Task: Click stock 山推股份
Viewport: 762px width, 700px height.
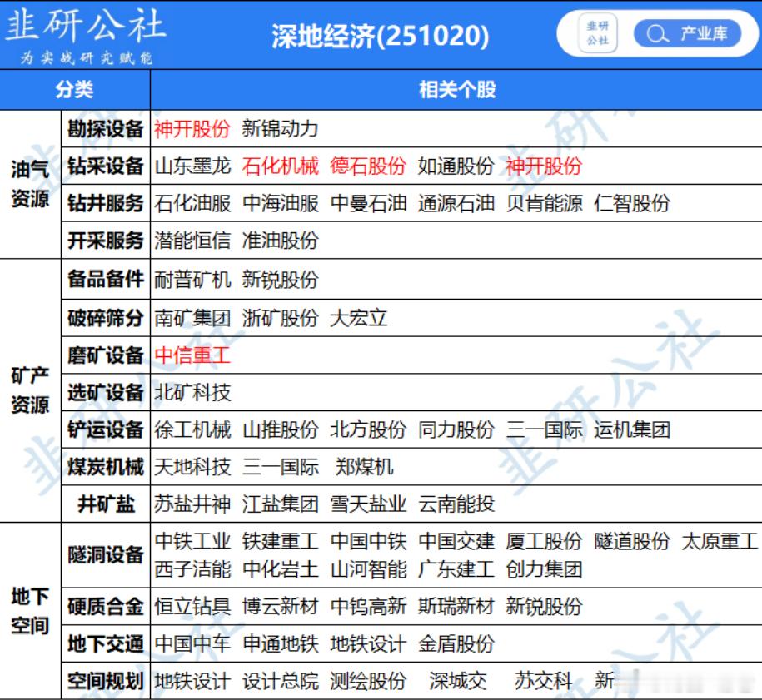Action: (x=281, y=430)
